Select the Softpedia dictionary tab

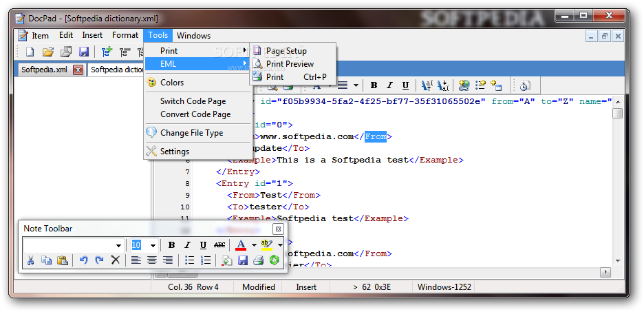[117, 70]
